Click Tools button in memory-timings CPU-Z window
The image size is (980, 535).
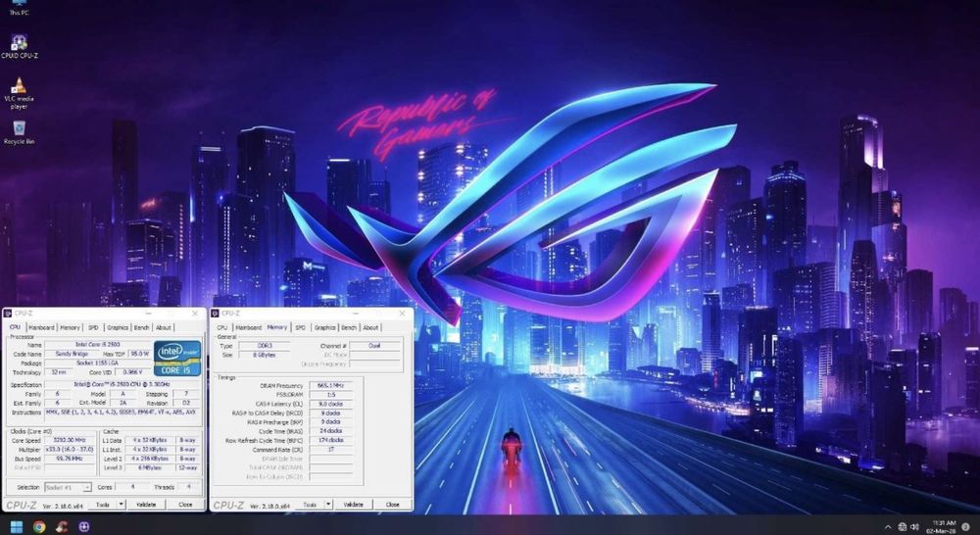pyautogui.click(x=310, y=505)
